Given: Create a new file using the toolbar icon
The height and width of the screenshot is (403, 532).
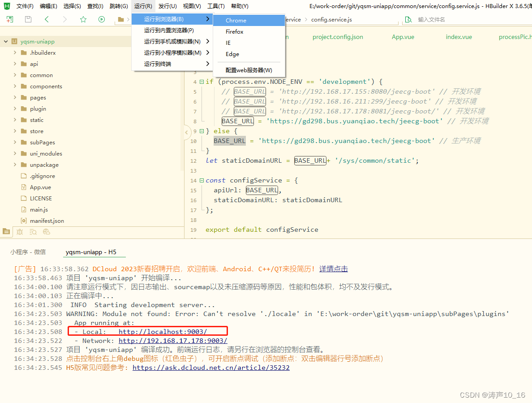Looking at the screenshot, I should coord(9,20).
